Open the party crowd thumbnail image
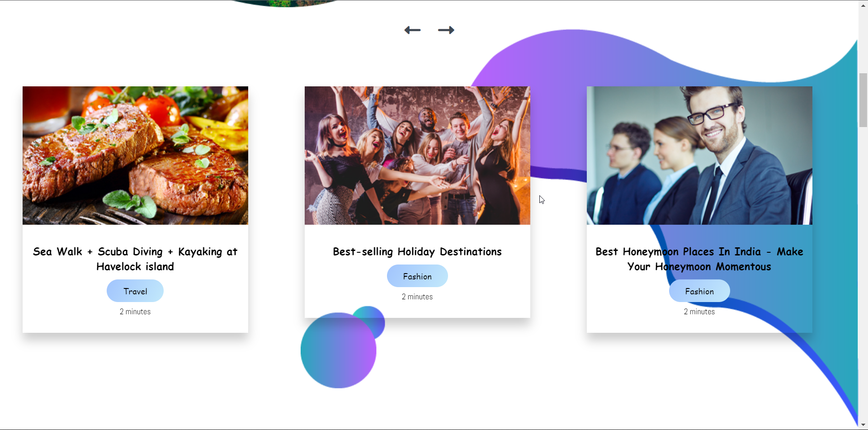This screenshot has height=430, width=868. (417, 156)
